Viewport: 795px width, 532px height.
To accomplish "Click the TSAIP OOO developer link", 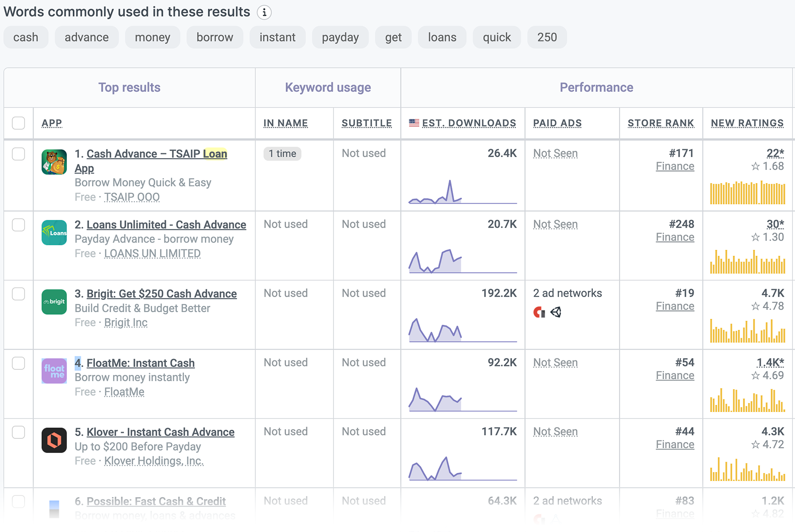I will (132, 197).
